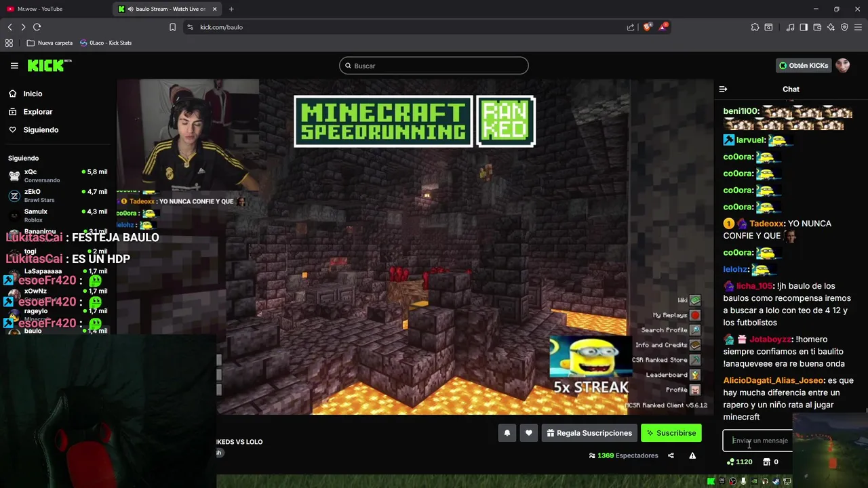Click the NVIDIA icon in system tray
This screenshot has width=868, height=488.
point(754,481)
